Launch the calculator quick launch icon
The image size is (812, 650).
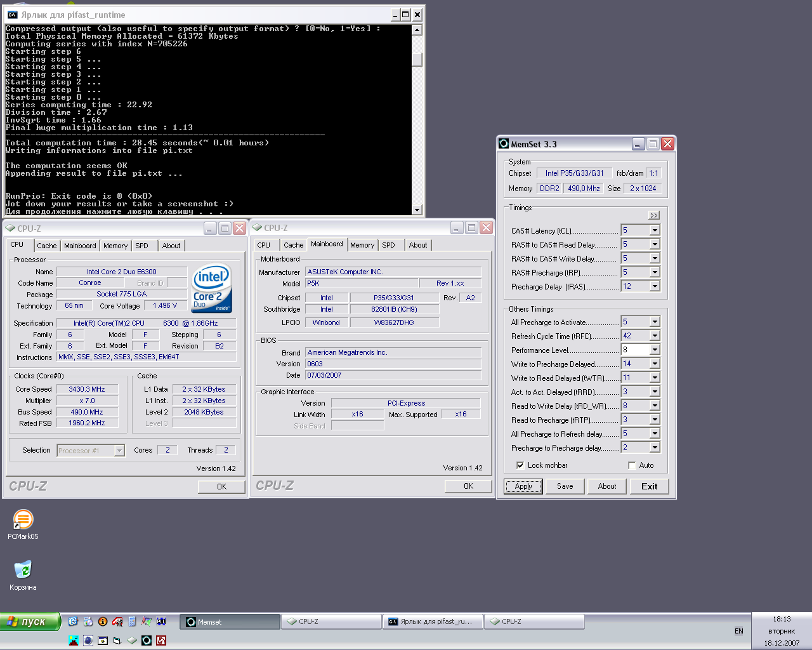point(132,621)
